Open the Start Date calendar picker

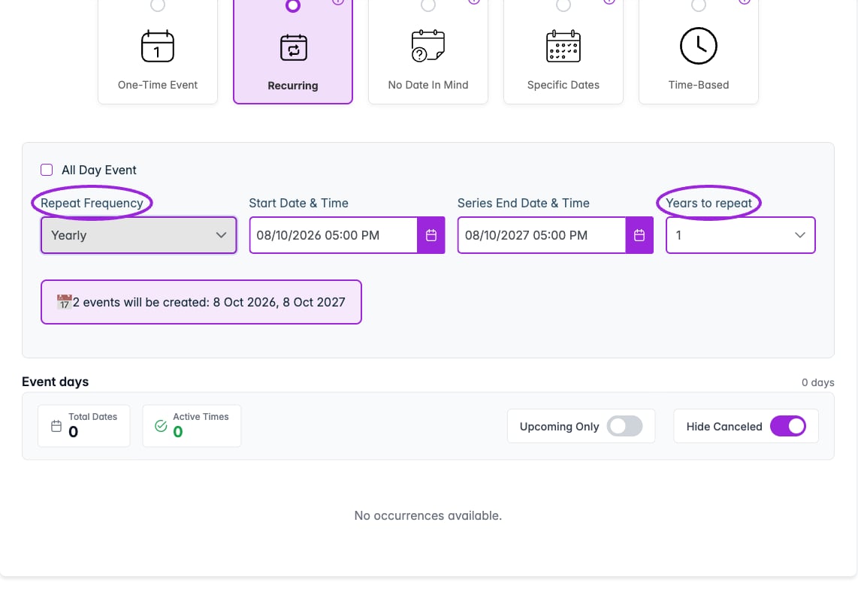tap(431, 235)
